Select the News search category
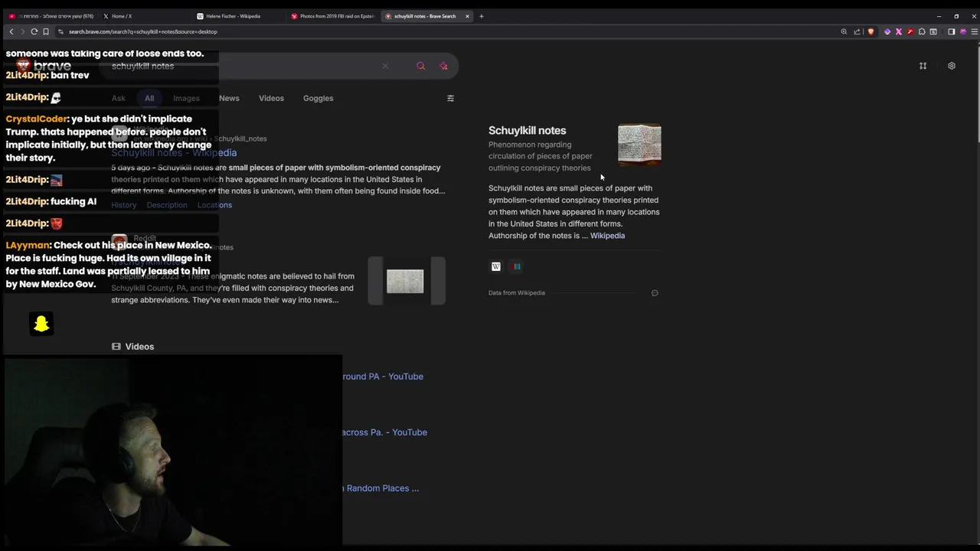980x551 pixels. (x=229, y=98)
